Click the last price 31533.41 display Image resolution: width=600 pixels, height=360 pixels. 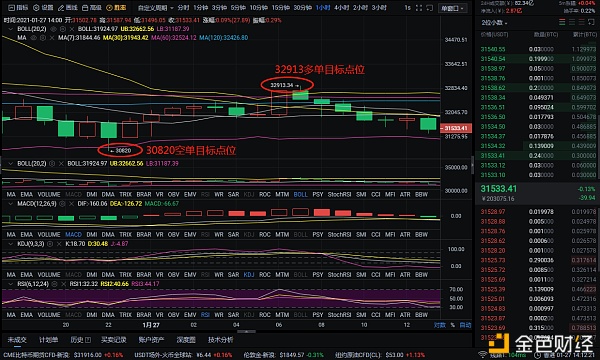[499, 189]
